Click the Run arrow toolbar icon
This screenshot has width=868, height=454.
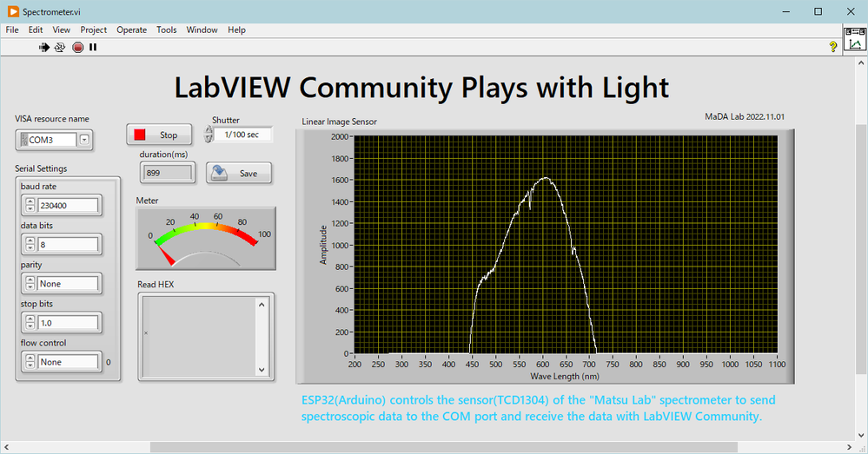[43, 48]
